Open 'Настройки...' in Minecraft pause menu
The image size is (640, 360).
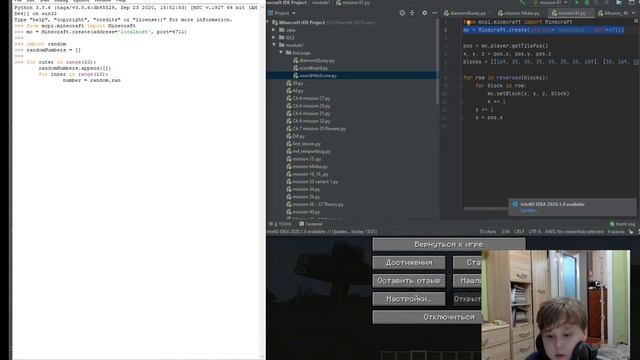pyautogui.click(x=409, y=299)
